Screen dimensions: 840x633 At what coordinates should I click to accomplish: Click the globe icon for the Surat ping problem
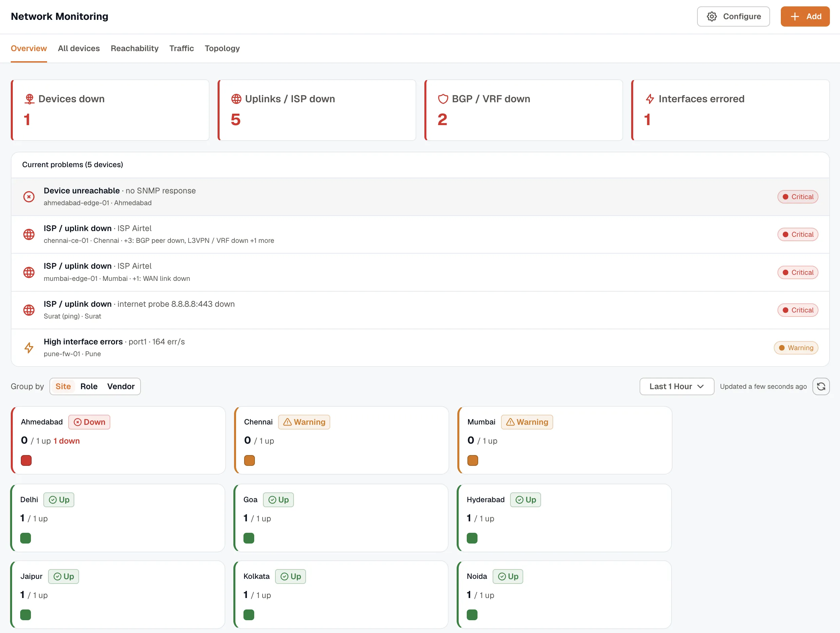pyautogui.click(x=29, y=310)
